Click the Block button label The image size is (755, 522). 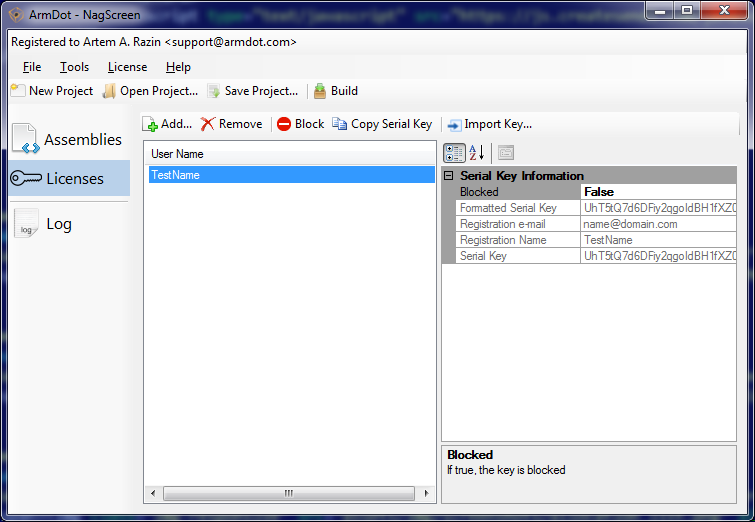click(310, 124)
